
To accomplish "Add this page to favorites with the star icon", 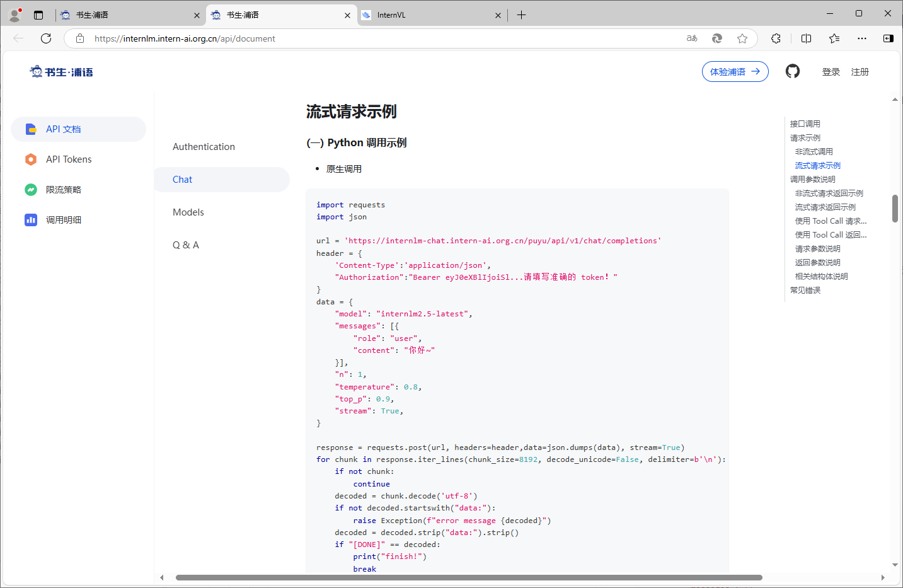I will (742, 38).
